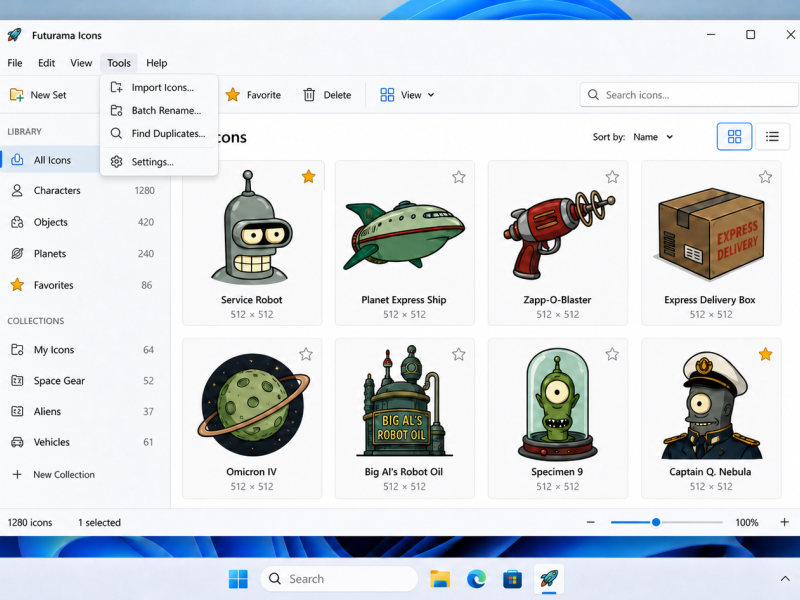Image resolution: width=800 pixels, height=600 pixels.
Task: Click the New Set toolbar button
Action: coord(38,95)
